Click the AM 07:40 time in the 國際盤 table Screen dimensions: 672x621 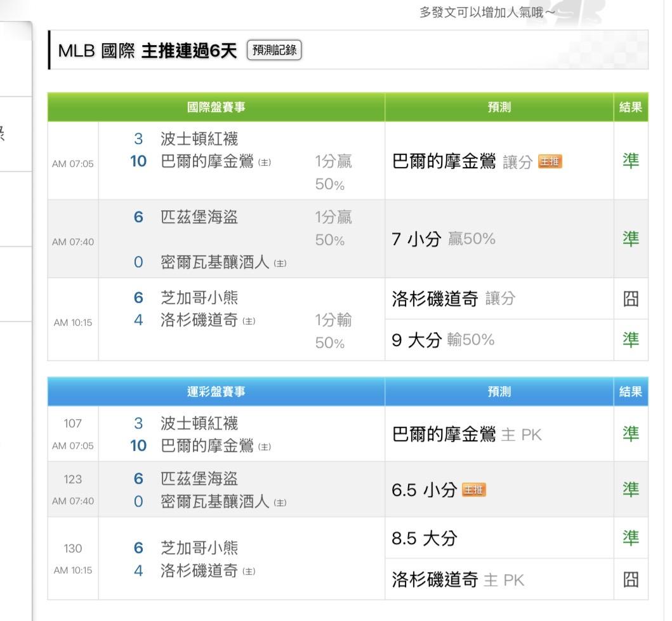click(73, 242)
